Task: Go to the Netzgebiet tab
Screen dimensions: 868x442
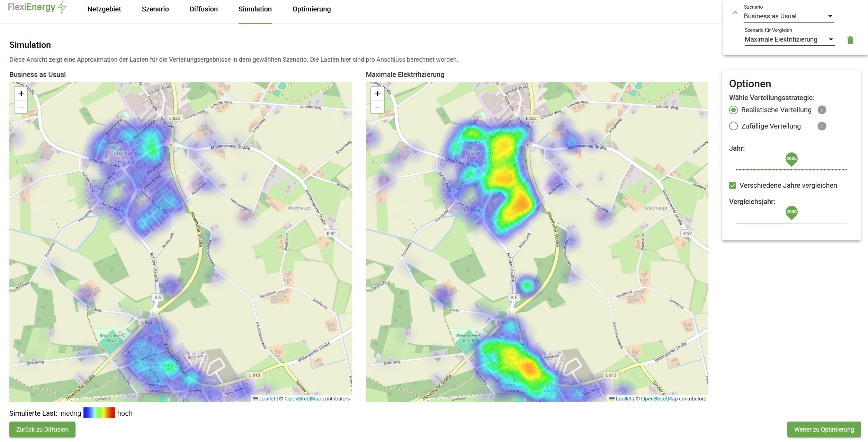Action: pyautogui.click(x=104, y=9)
